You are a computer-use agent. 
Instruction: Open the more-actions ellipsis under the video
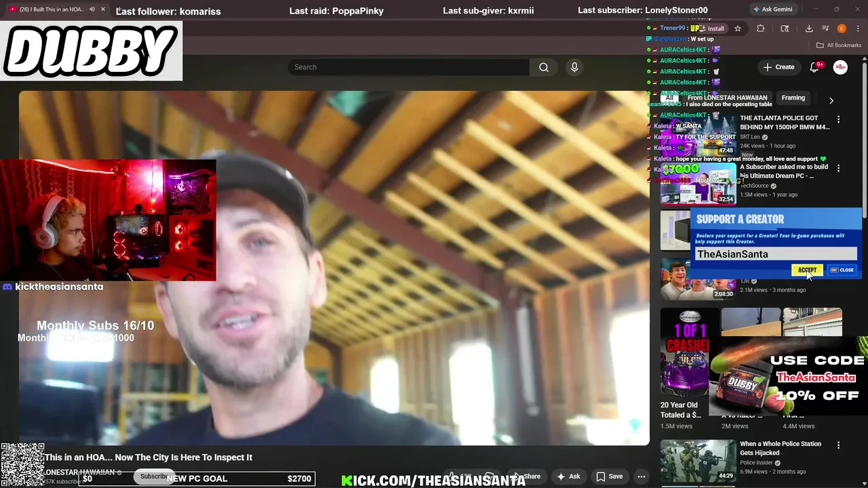[x=642, y=476]
